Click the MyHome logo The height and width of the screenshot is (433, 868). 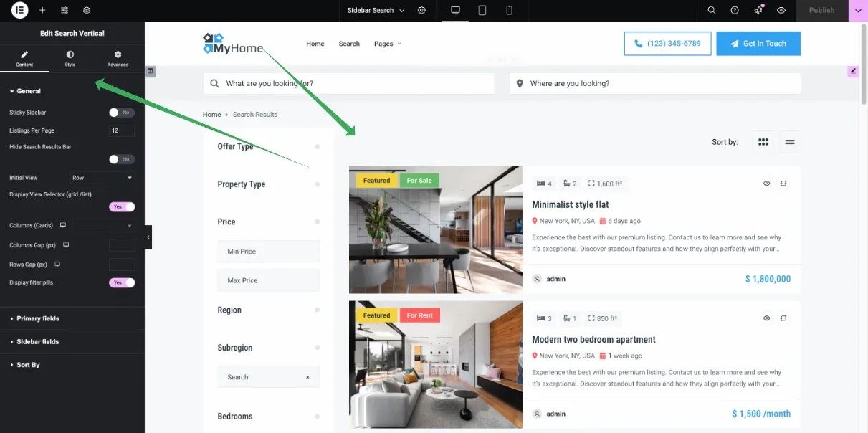(234, 44)
